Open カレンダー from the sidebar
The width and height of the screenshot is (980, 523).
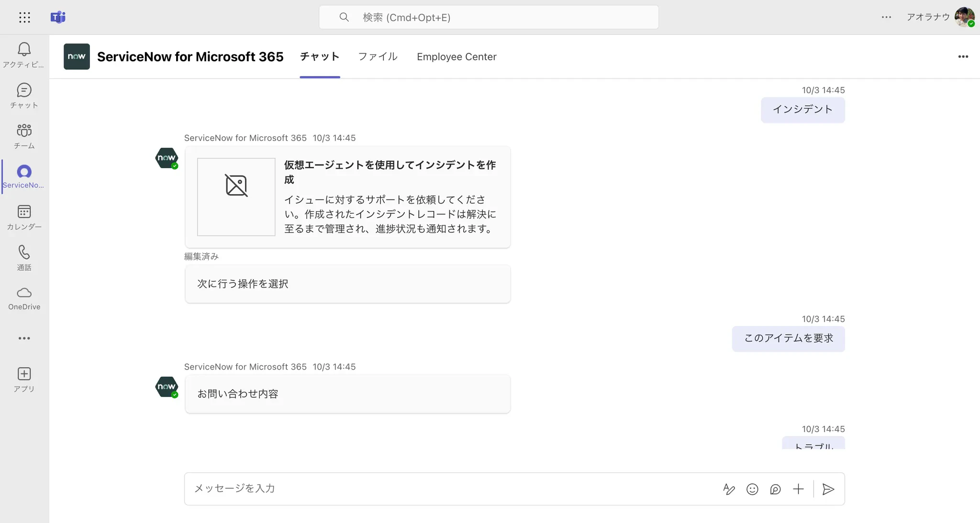point(24,218)
